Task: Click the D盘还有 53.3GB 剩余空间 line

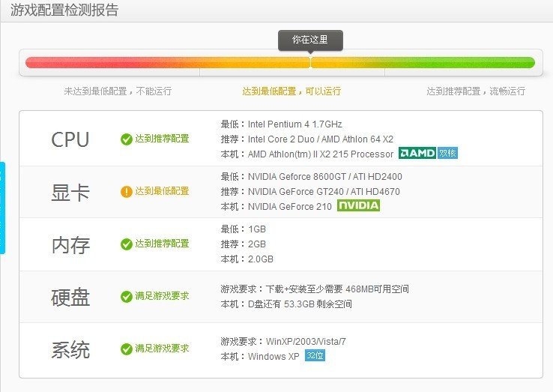Action: point(286,304)
